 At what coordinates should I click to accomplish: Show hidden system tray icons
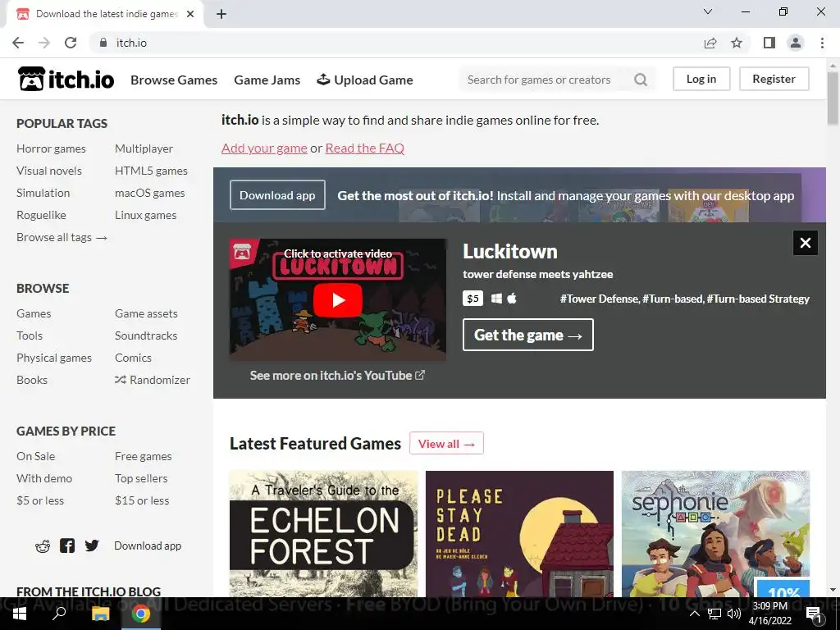pos(694,614)
